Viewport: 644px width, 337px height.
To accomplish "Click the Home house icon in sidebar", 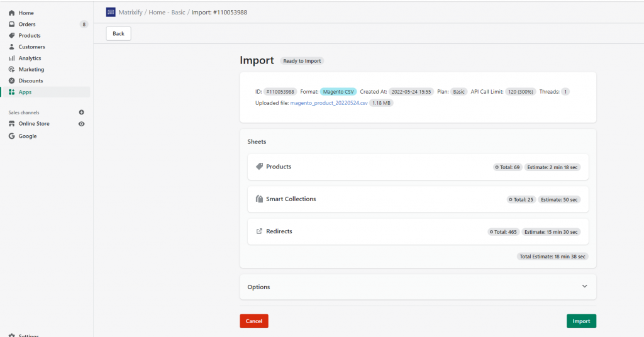I will (11, 13).
